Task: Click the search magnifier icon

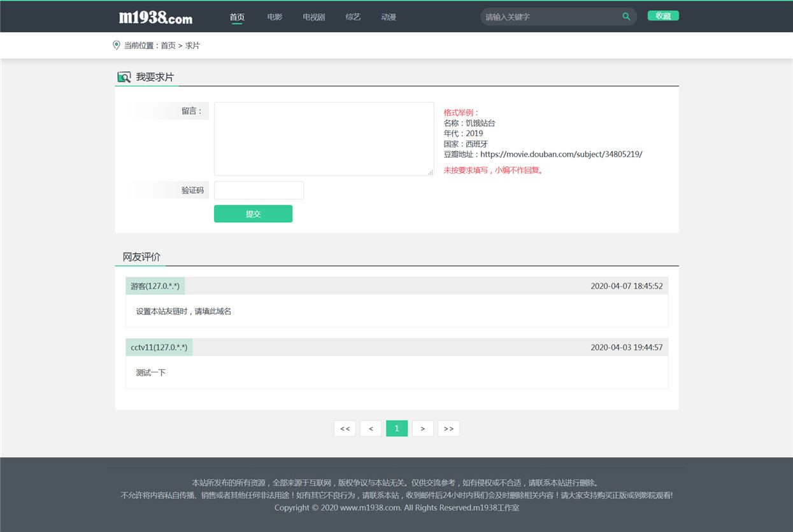Action: [x=626, y=17]
